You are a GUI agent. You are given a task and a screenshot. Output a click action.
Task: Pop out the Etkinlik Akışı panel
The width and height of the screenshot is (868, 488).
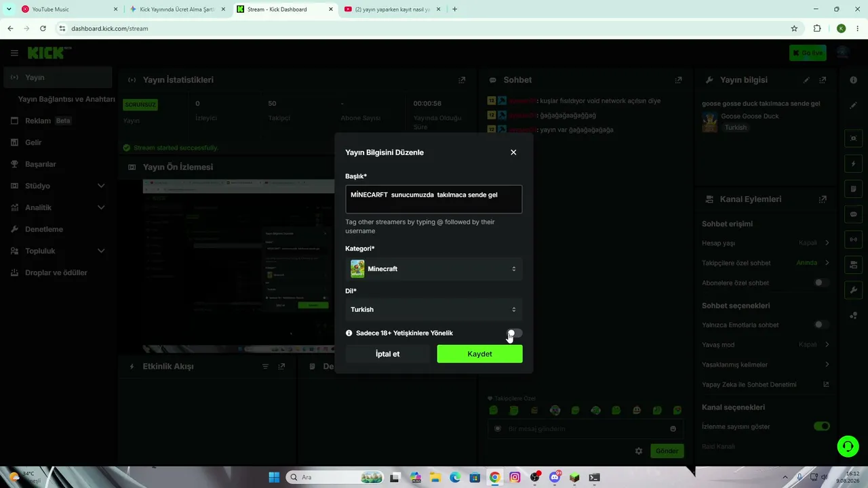point(281,367)
